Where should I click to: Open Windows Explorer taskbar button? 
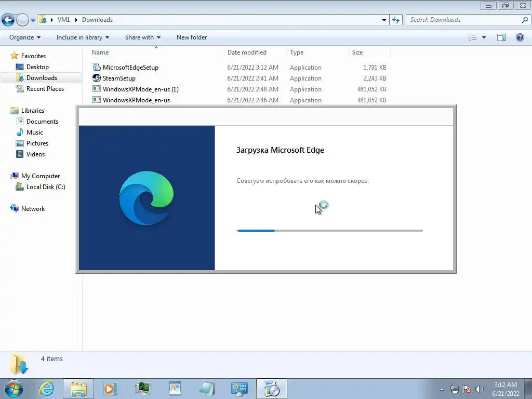coord(78,389)
